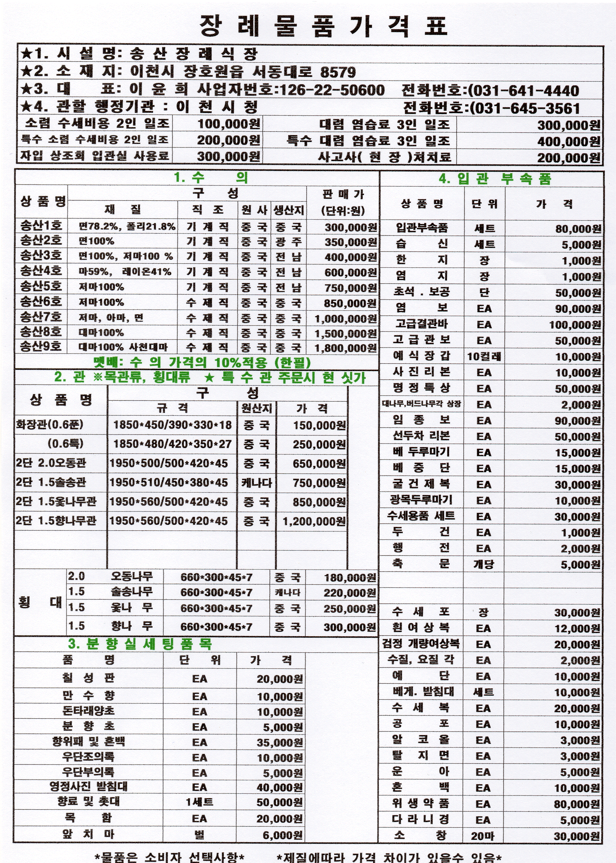Screen dimensions: 616x863
Task: Select item 수세용품 세트
Action: 421,516
